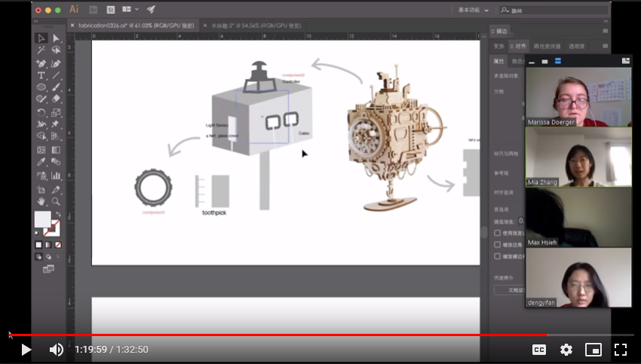Select the Paintbrush tool
Image resolution: width=641 pixels, height=364 pixels.
56,87
